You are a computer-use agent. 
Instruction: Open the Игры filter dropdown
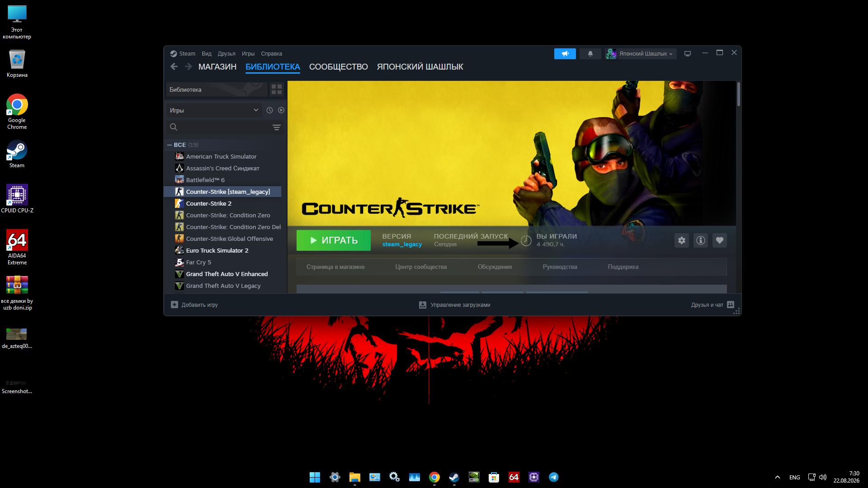tap(214, 110)
